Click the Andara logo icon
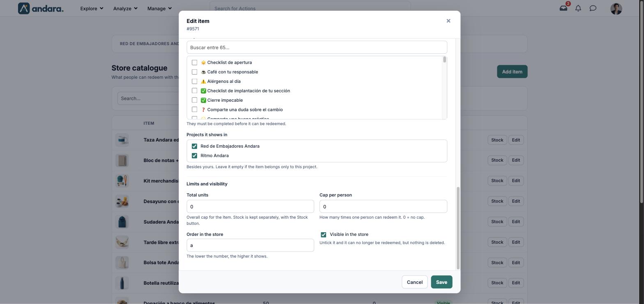 pyautogui.click(x=24, y=8)
